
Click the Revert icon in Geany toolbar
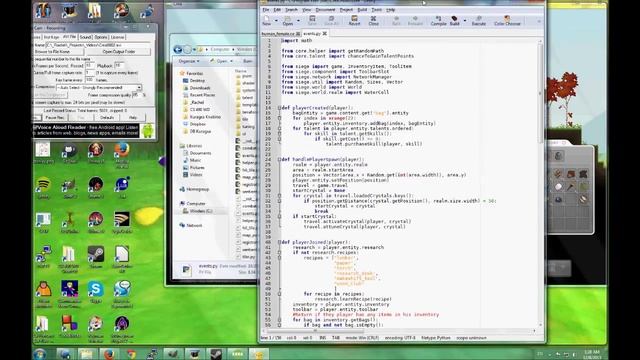tap(354, 20)
